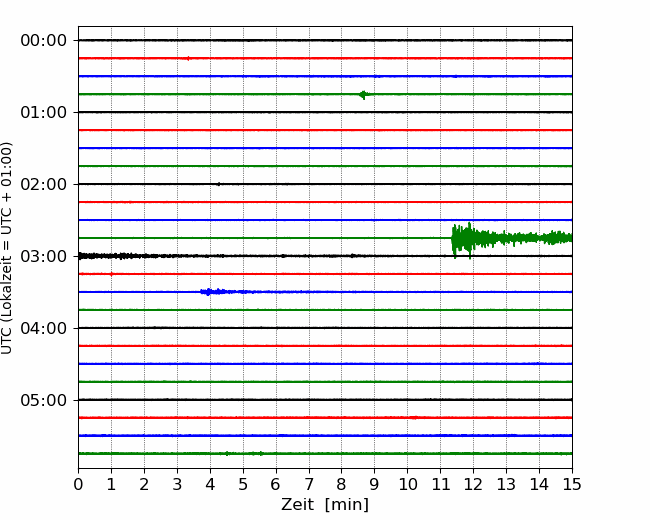Click the x-axis tick label 12
Image resolution: width=650 pixels, height=520 pixels.
point(473,485)
